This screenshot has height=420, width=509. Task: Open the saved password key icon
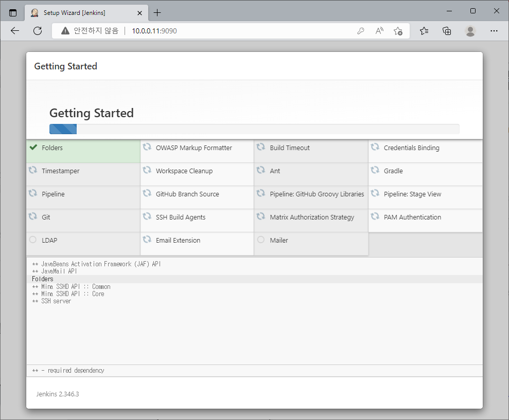(x=361, y=31)
